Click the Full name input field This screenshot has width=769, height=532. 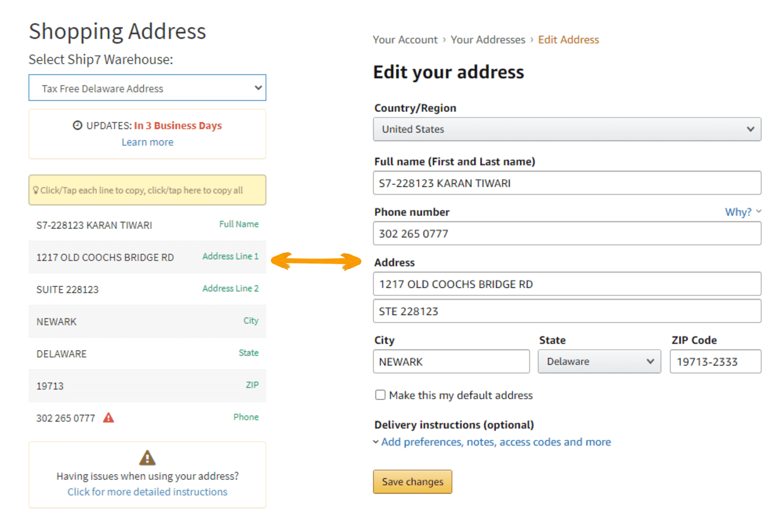(x=567, y=183)
